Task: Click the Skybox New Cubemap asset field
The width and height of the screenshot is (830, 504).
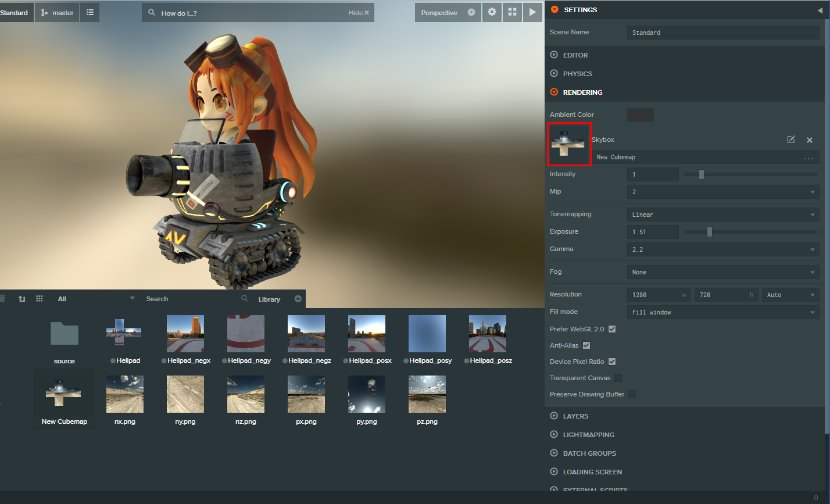Action: (x=706, y=157)
